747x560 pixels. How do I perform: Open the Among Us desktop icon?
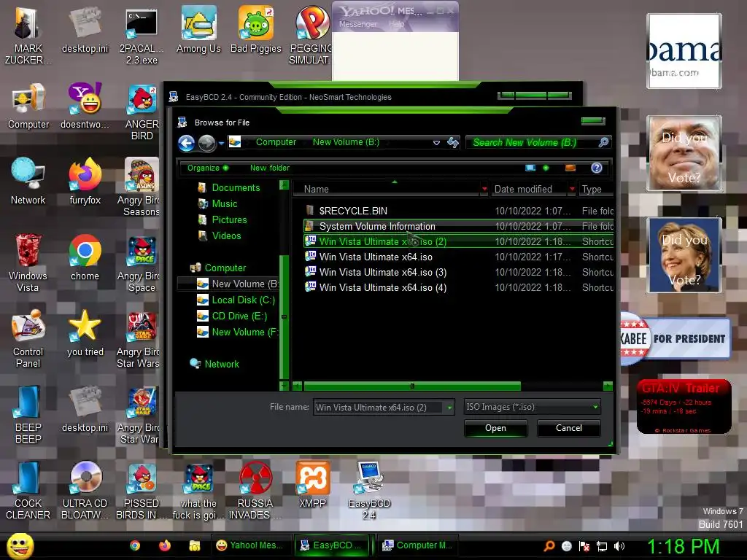tap(198, 29)
